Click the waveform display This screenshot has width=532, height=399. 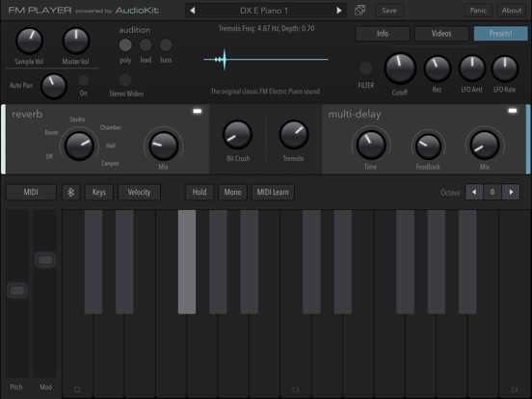click(x=266, y=60)
